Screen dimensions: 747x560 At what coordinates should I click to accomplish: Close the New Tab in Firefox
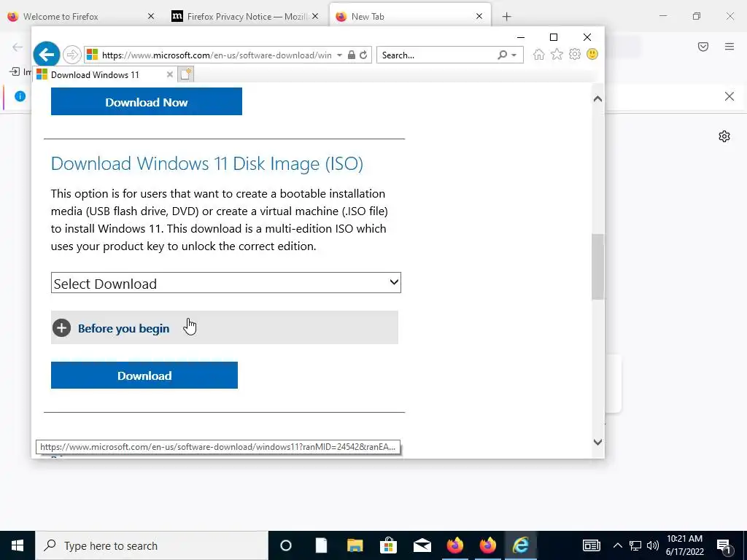(x=479, y=16)
